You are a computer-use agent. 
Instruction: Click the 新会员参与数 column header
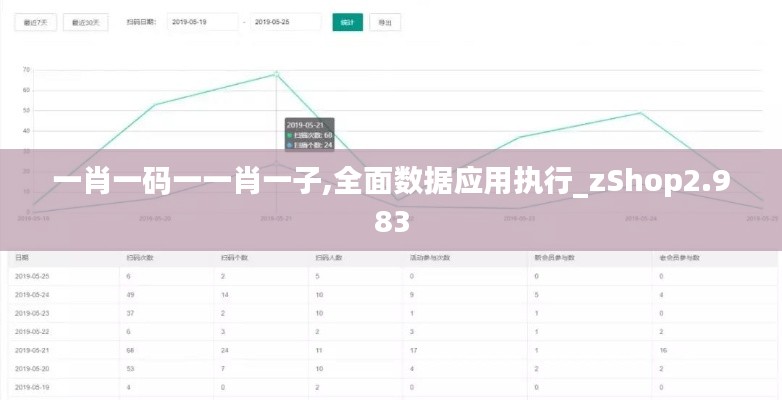pos(555,258)
